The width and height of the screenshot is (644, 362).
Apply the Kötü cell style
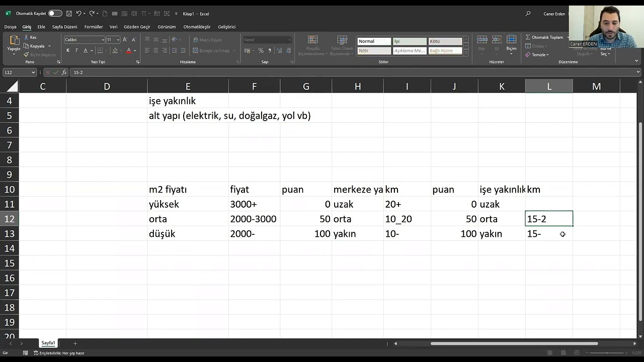[445, 41]
